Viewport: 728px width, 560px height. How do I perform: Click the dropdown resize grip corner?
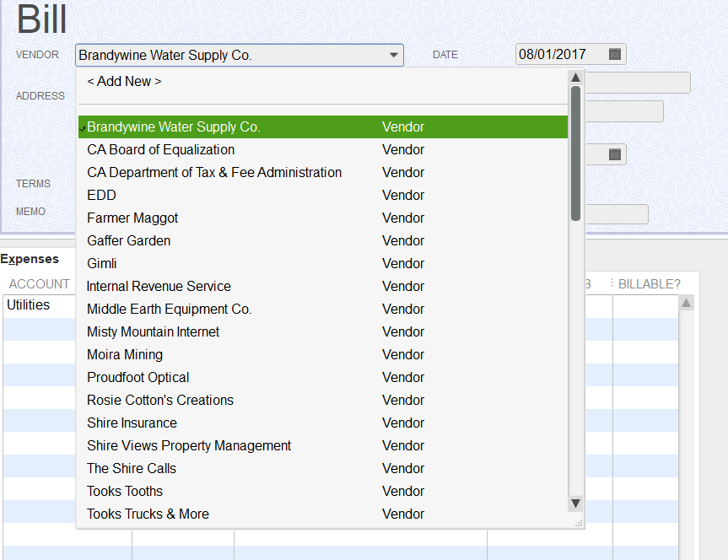pos(578,524)
